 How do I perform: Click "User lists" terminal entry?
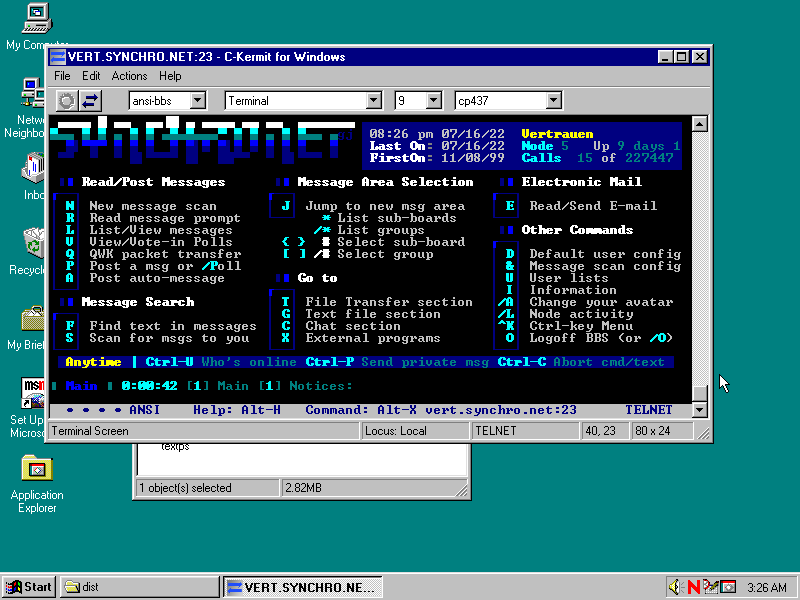pos(569,278)
